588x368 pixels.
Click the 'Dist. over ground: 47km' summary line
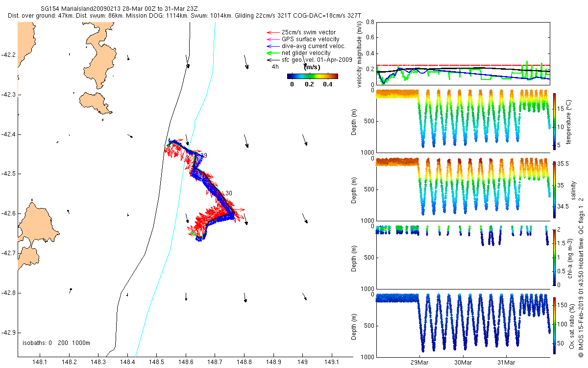click(x=185, y=16)
